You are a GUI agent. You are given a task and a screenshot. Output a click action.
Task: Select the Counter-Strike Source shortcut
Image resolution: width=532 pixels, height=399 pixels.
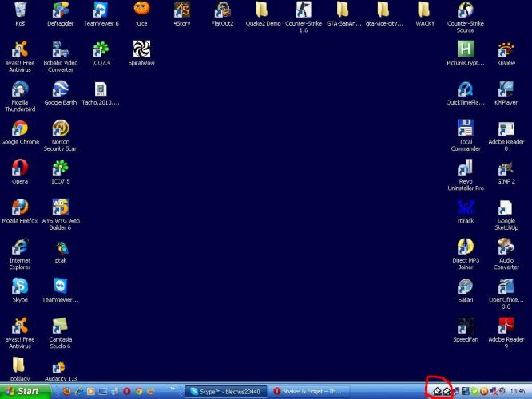[466, 17]
